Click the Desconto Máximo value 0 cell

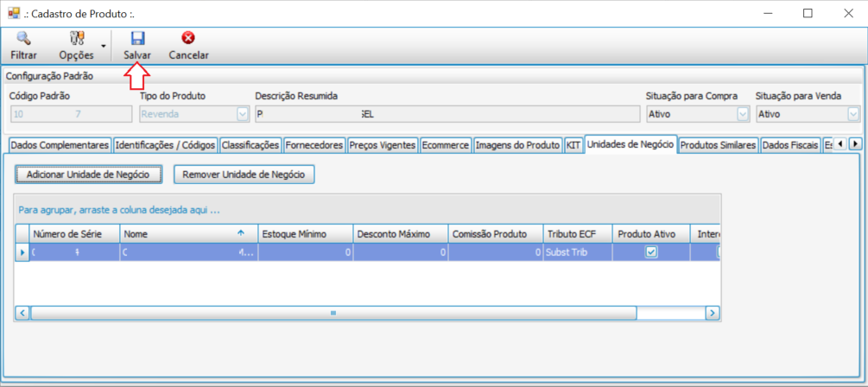pyautogui.click(x=401, y=252)
